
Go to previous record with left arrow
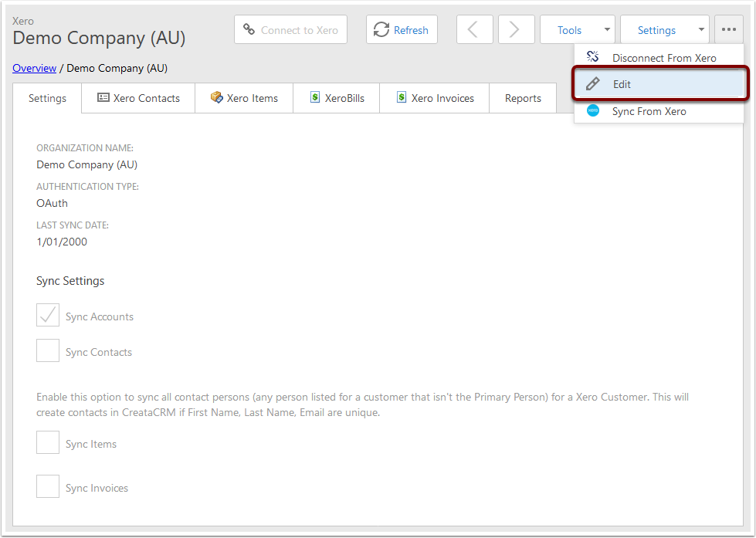[474, 29]
